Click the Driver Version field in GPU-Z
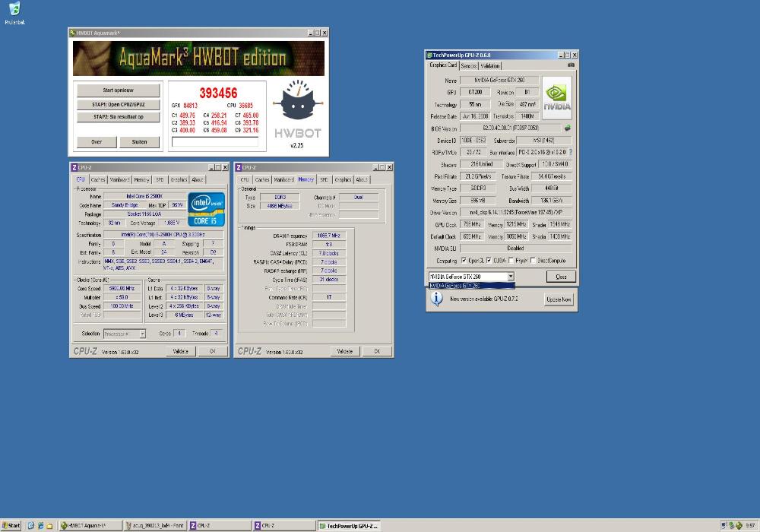Screen dimensions: 760x532 coord(516,212)
